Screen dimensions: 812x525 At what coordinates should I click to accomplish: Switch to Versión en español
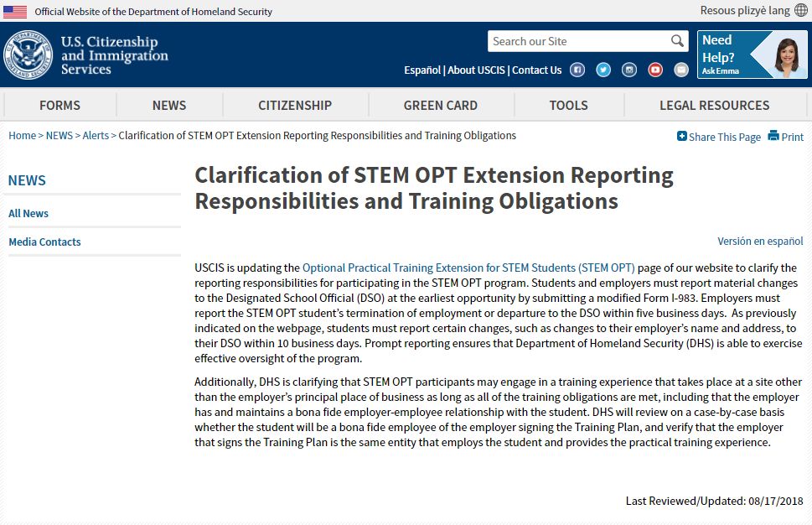760,242
